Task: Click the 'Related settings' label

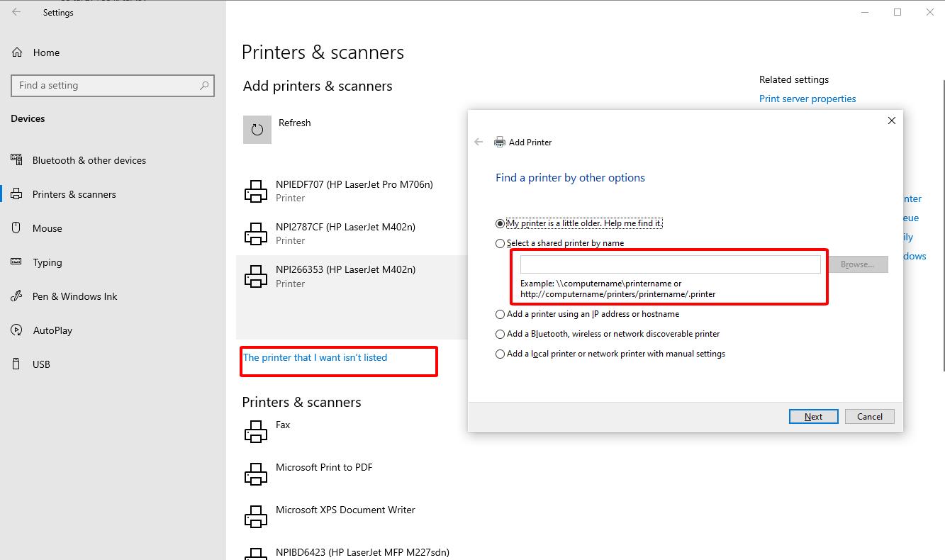Action: [x=794, y=79]
